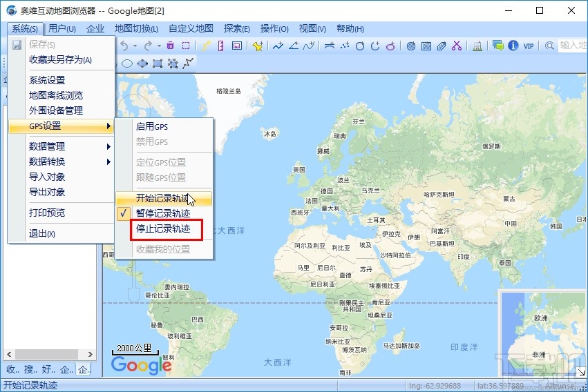The image size is (588, 392).
Task: Select the add polyline track tool
Action: (278, 46)
